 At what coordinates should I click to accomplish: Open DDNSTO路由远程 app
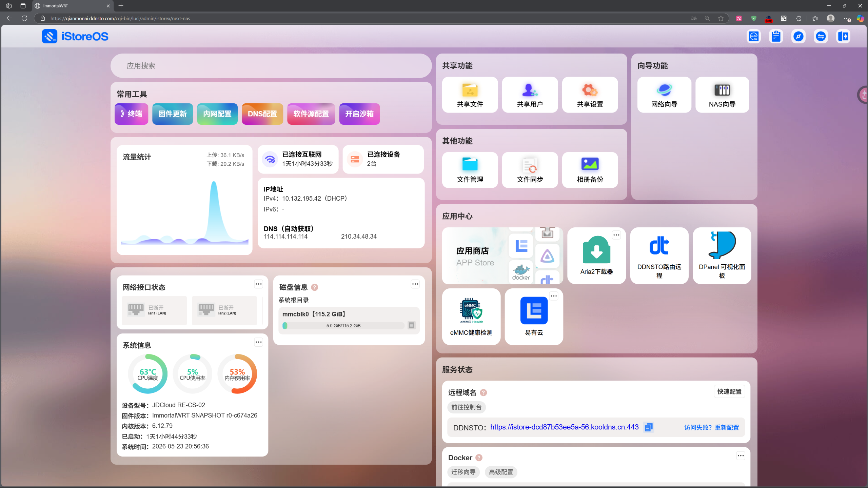pyautogui.click(x=659, y=256)
